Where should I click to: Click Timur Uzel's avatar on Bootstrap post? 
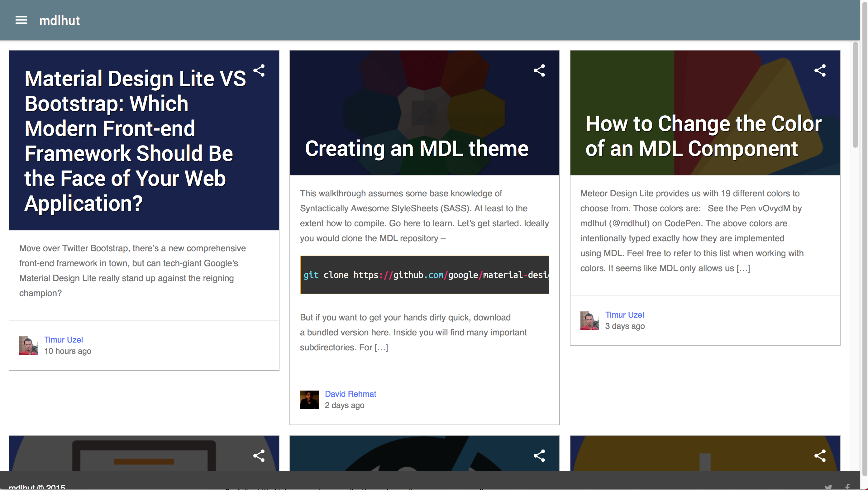28,345
